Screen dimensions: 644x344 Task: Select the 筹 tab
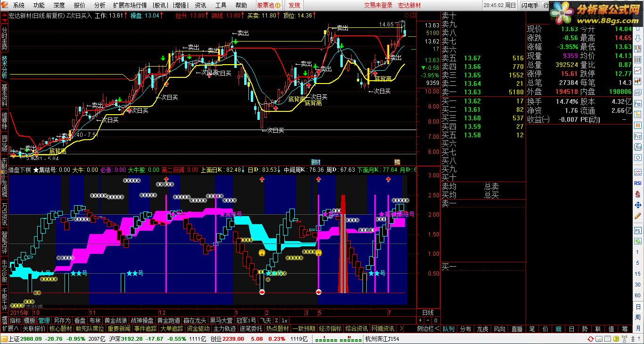pos(625,328)
